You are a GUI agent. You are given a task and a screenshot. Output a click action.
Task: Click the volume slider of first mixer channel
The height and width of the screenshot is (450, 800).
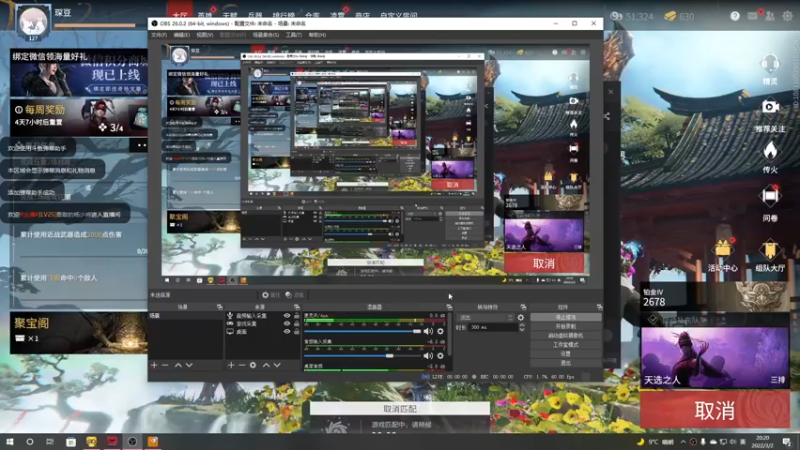click(x=362, y=332)
